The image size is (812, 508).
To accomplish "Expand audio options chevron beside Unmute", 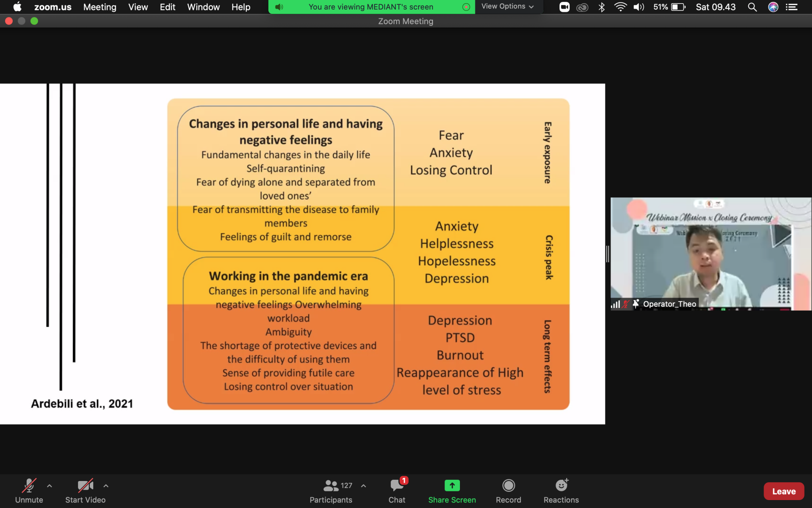I will pyautogui.click(x=50, y=486).
